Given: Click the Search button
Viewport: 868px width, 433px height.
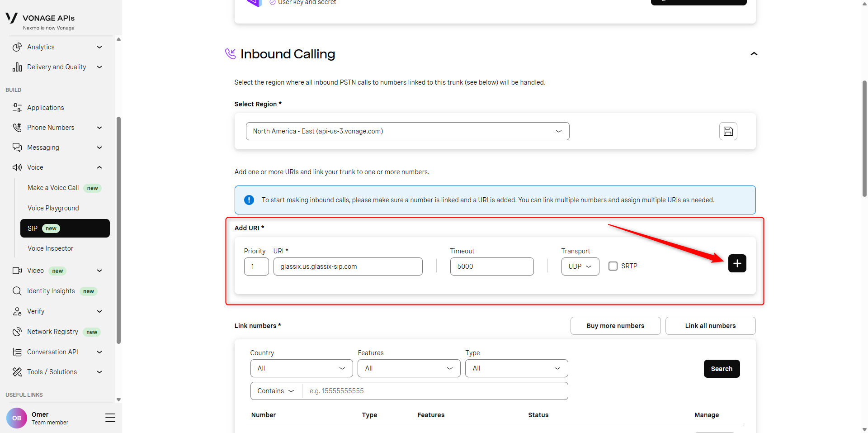Looking at the screenshot, I should pos(722,369).
